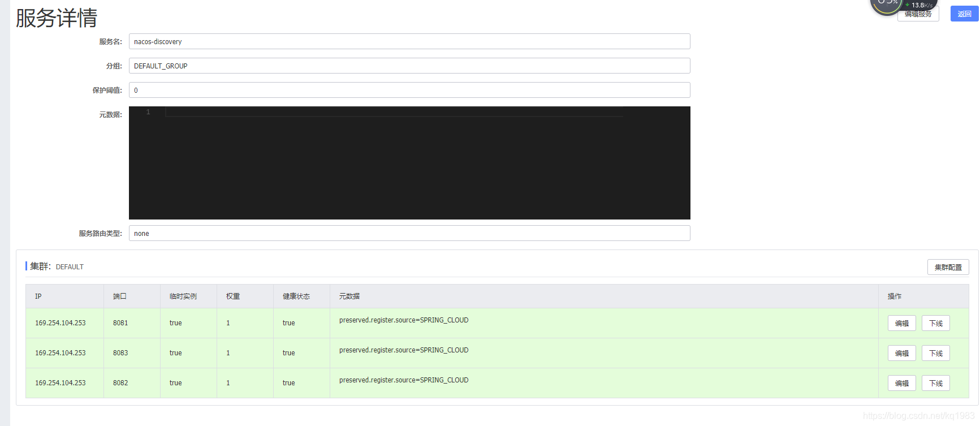This screenshot has width=980, height=426.
Task: Edit the instance on port 8083
Action: pyautogui.click(x=901, y=353)
